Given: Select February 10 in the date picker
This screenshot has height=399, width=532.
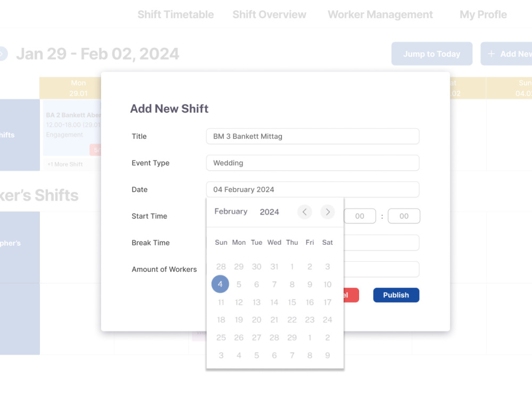Looking at the screenshot, I should pos(327,284).
